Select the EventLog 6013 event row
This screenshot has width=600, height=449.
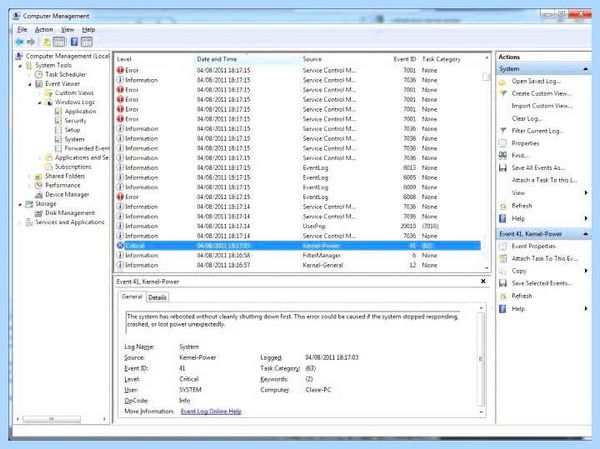coord(298,168)
